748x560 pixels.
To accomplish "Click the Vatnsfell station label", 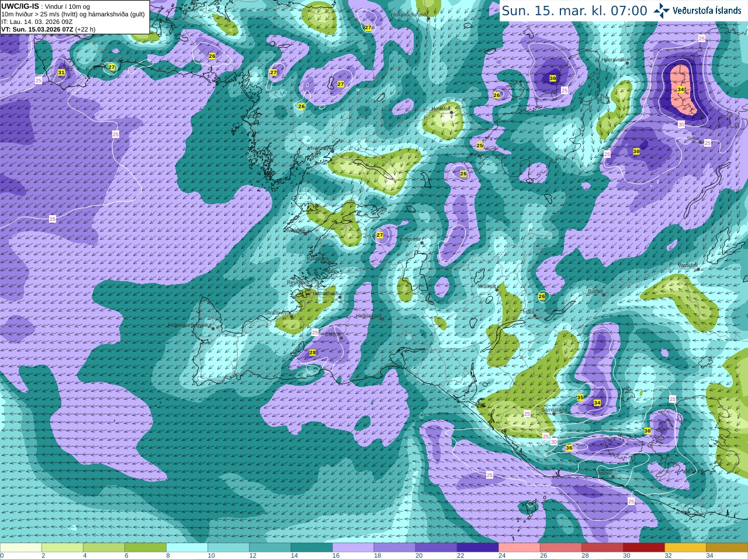I will point(688,265).
